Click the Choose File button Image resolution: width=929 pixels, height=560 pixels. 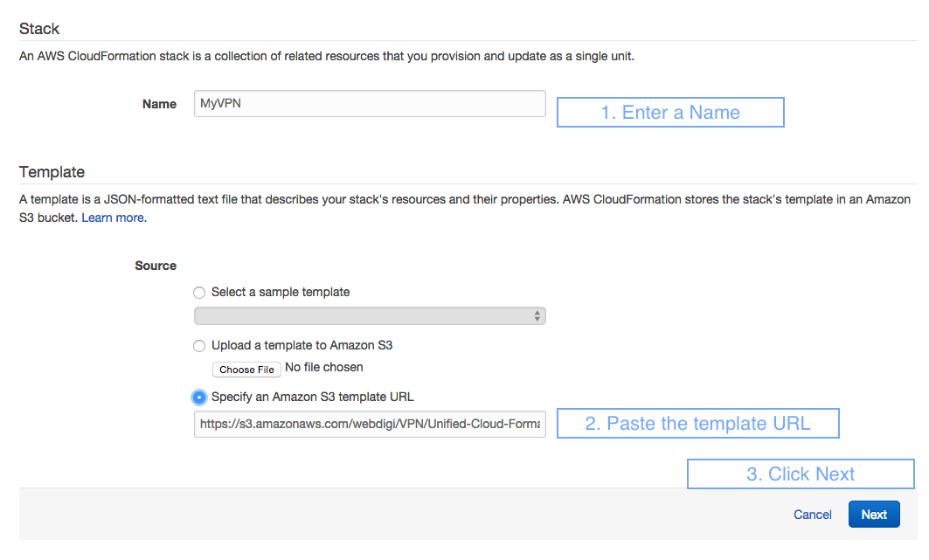(x=246, y=369)
